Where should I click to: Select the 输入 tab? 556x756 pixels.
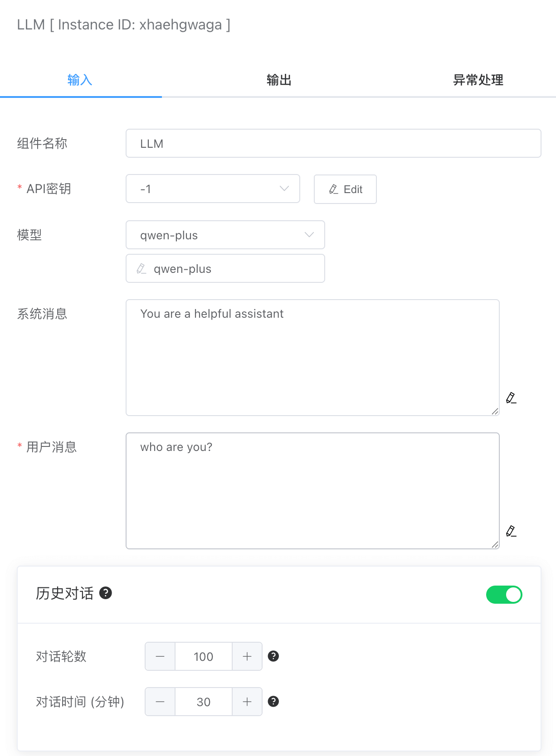click(x=80, y=80)
